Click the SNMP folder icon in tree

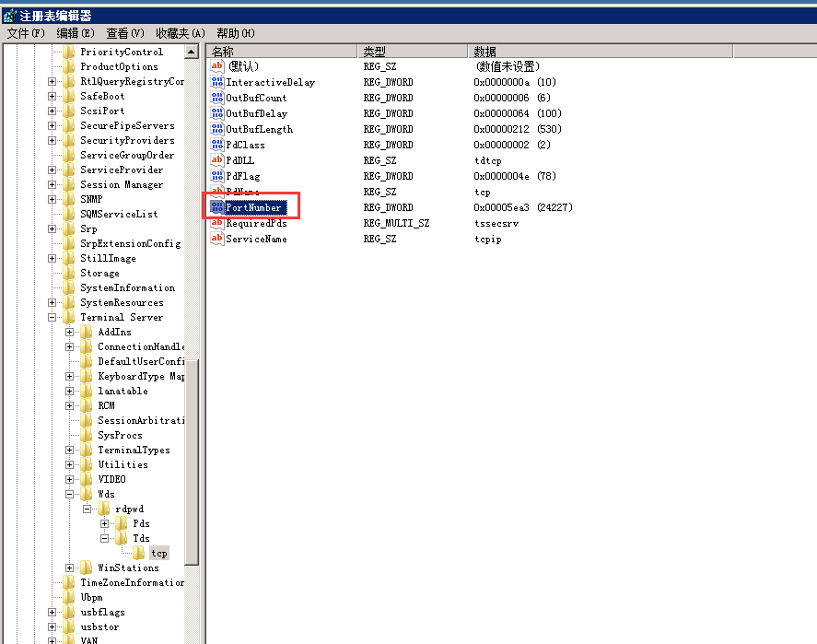(x=69, y=199)
